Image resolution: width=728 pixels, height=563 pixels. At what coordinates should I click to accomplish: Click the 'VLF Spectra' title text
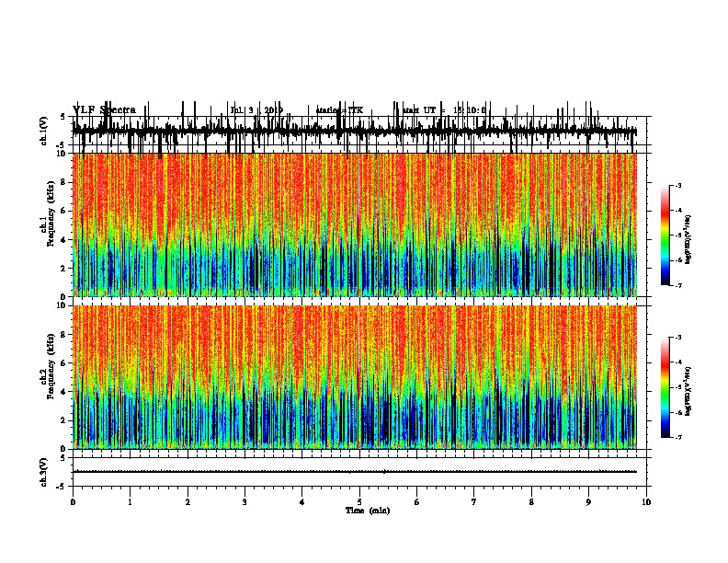(x=104, y=110)
